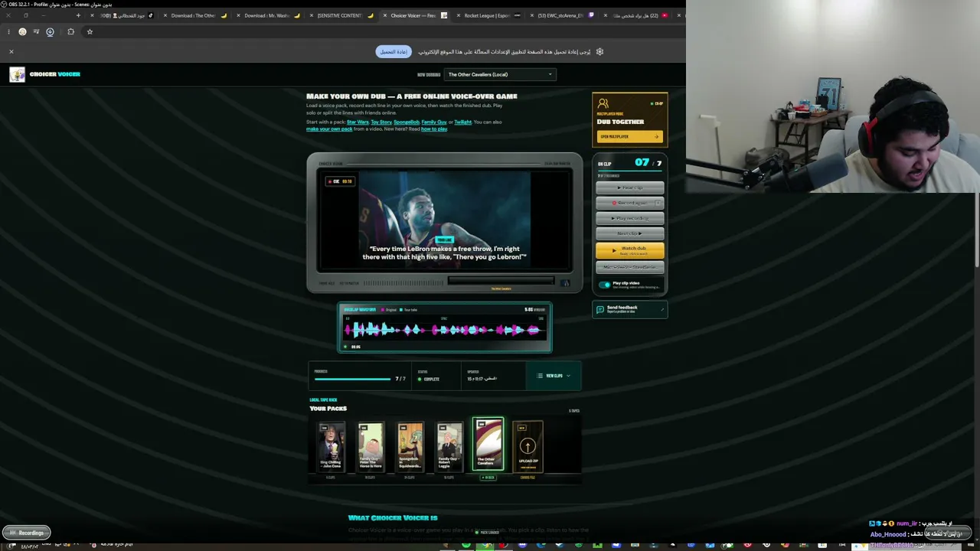This screenshot has width=980, height=551.
Task: Click the clips progress bar showing 7 / 7
Action: (353, 379)
